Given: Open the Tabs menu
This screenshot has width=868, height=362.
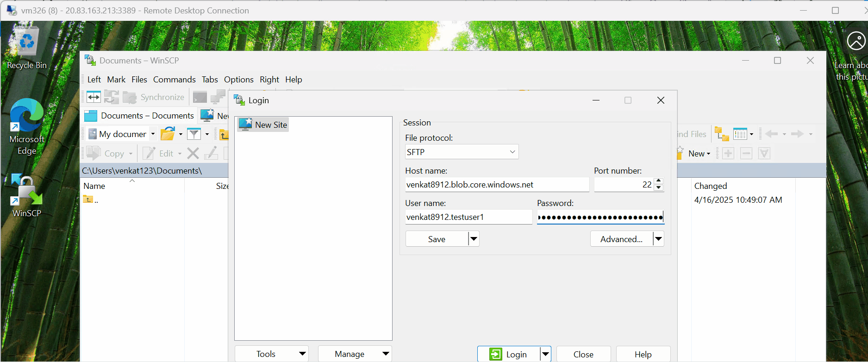Looking at the screenshot, I should (x=210, y=80).
